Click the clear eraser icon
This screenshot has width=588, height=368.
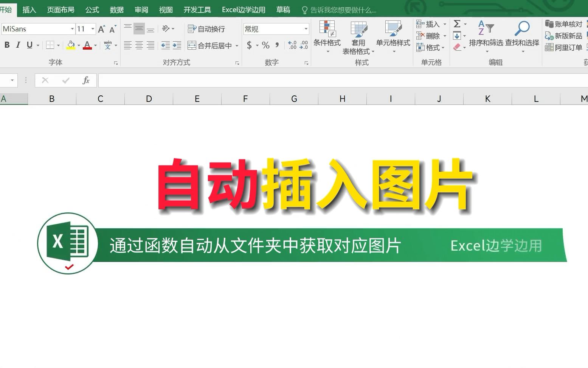pos(457,47)
